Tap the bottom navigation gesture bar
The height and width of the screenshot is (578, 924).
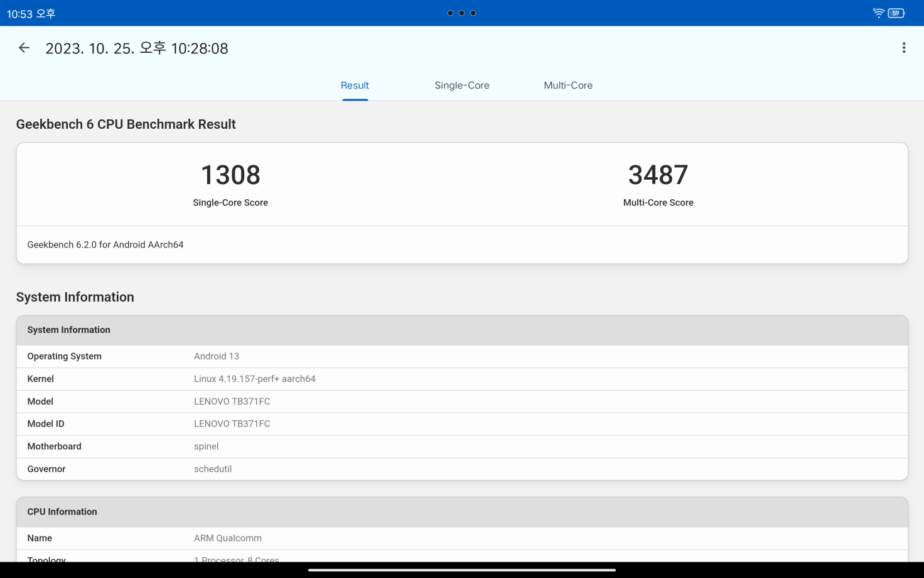462,570
